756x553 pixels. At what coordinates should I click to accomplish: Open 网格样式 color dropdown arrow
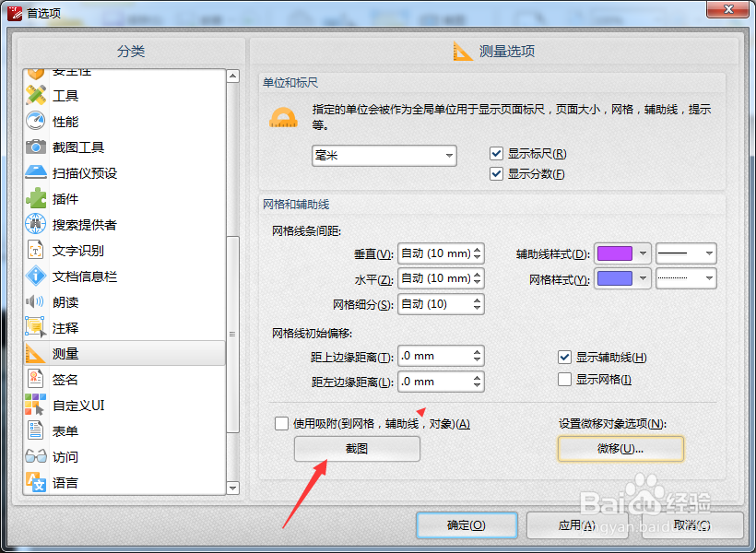pos(643,278)
